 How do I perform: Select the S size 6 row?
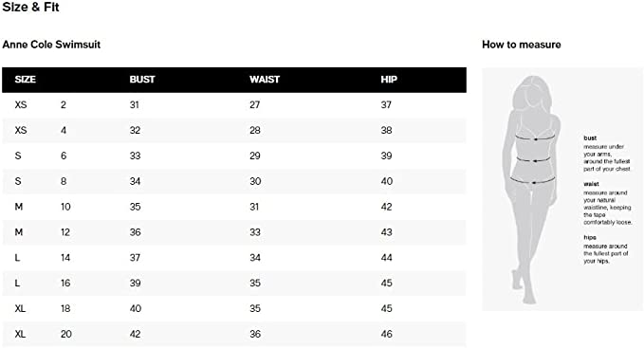point(234,156)
